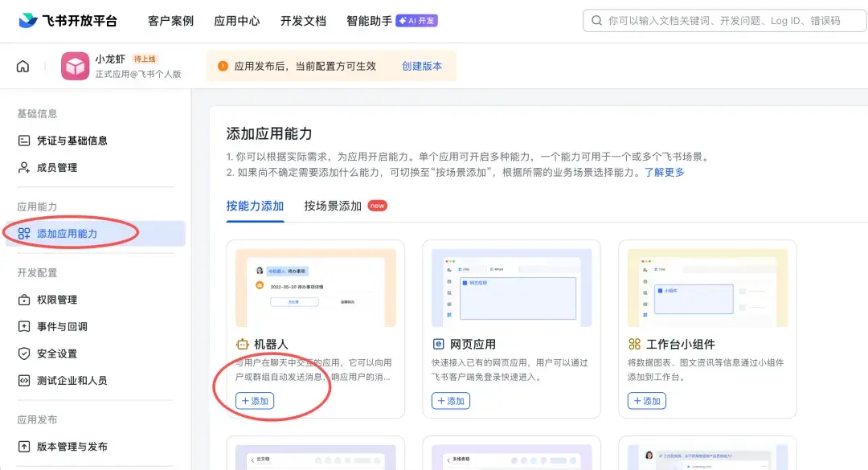
Task: Add the 工作台小组件 capability
Action: pos(646,401)
